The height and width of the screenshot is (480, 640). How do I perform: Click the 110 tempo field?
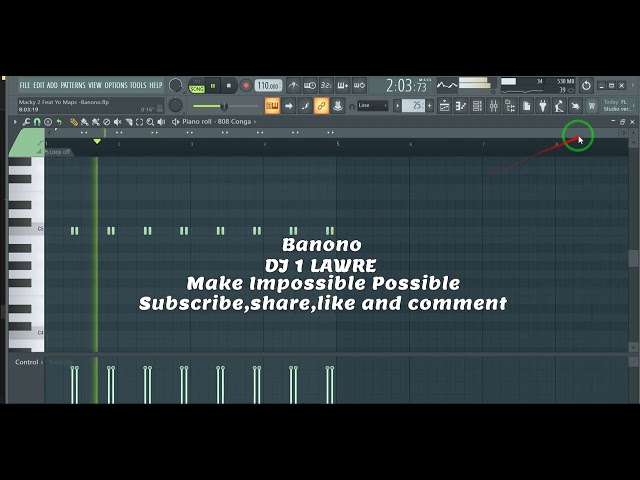(268, 86)
